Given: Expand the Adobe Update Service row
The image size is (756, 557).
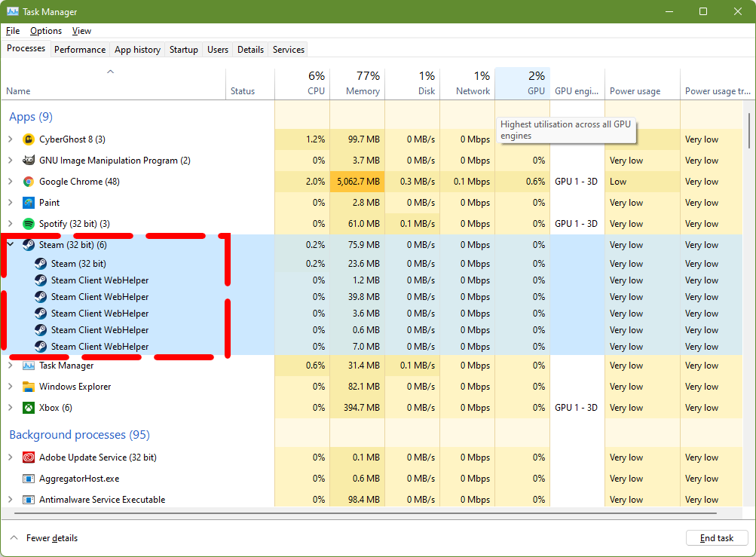Looking at the screenshot, I should click(x=11, y=458).
